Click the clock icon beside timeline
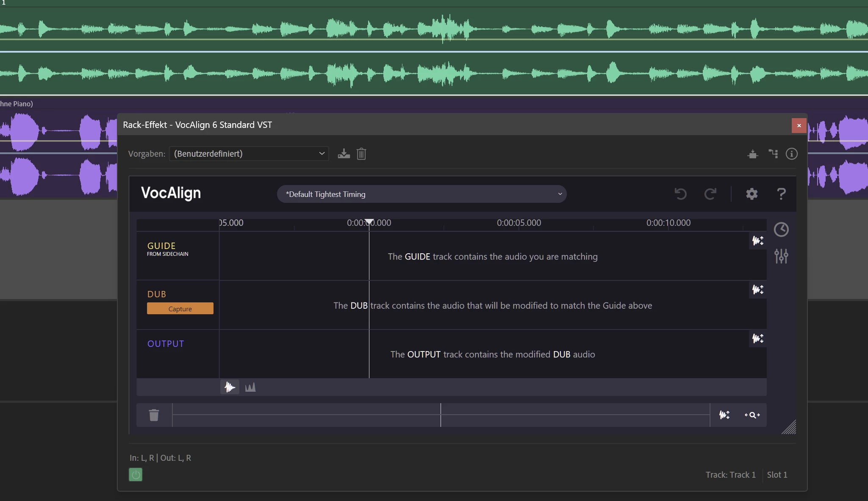The image size is (868, 501). point(781,230)
